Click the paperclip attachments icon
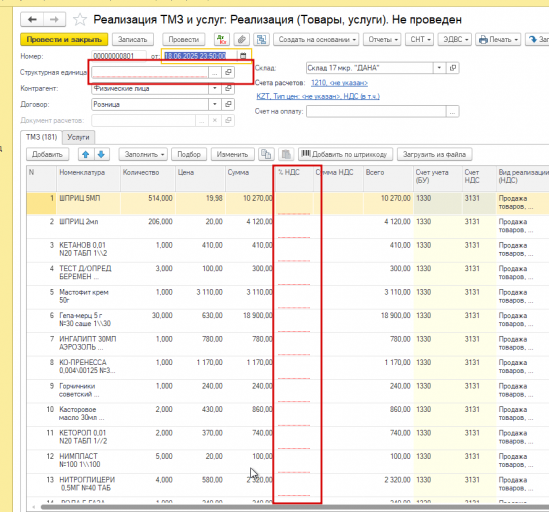Image resolution: width=549 pixels, height=512 pixels. coord(242,40)
